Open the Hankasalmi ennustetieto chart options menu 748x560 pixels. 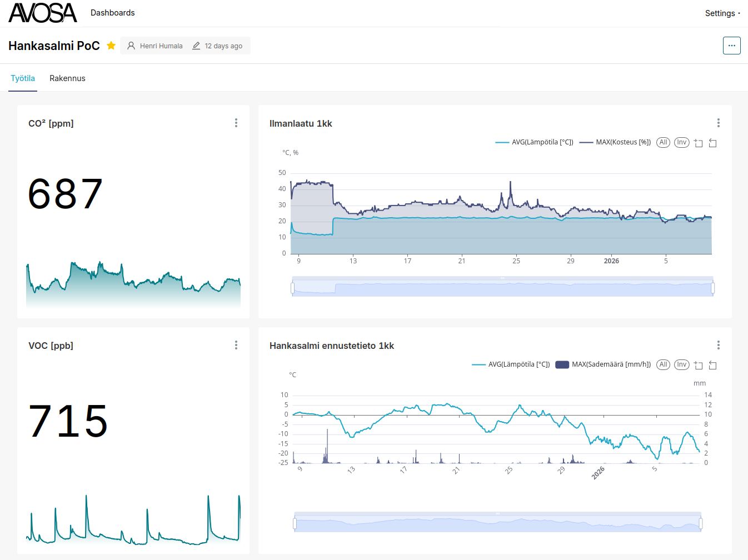(x=718, y=345)
